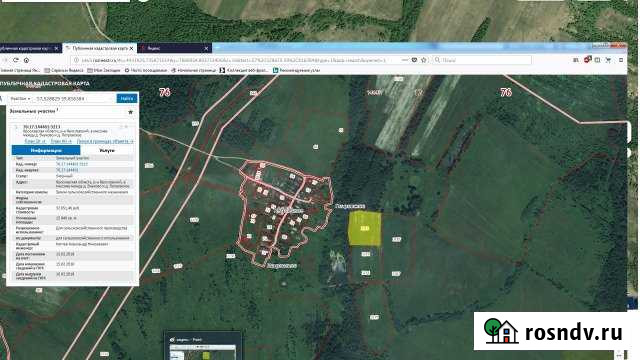Open the Мои Закладки bookmark folder

pyautogui.click(x=104, y=70)
